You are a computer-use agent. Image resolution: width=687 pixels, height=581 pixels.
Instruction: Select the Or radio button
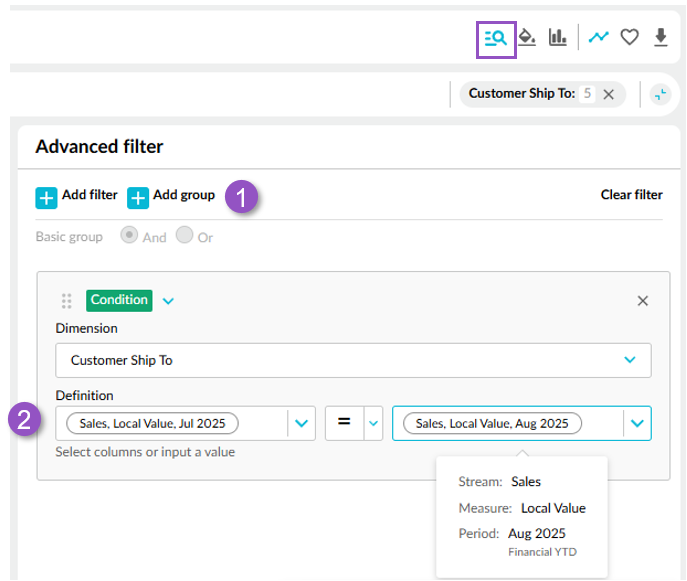pos(184,235)
